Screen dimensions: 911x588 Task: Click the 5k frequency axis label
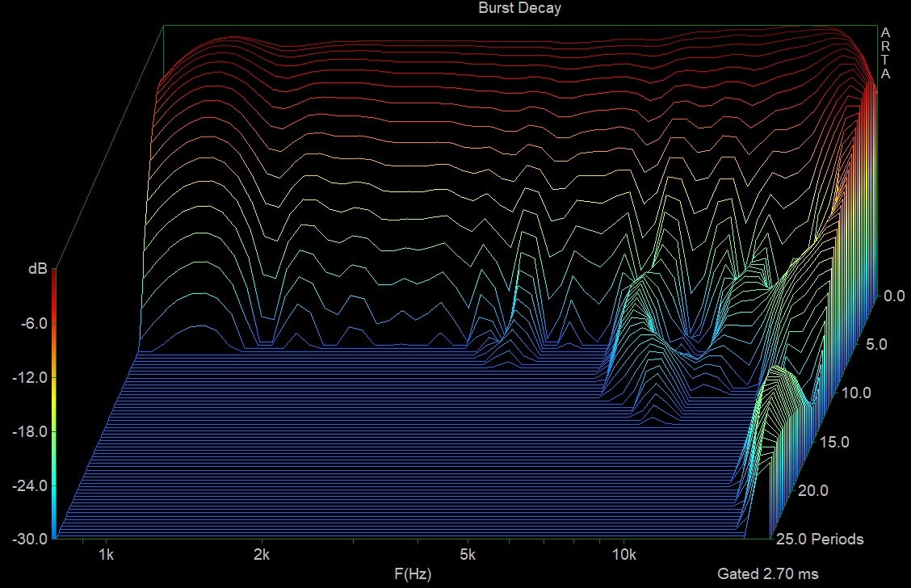468,555
